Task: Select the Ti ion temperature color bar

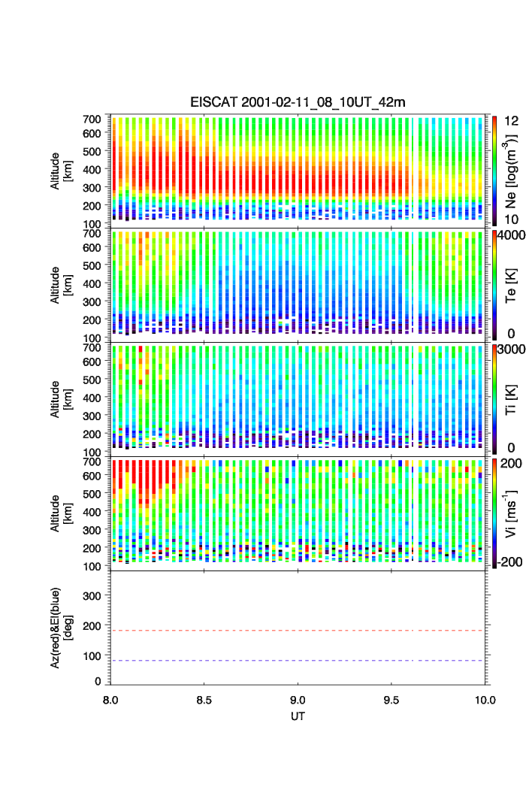Action: coord(494,398)
